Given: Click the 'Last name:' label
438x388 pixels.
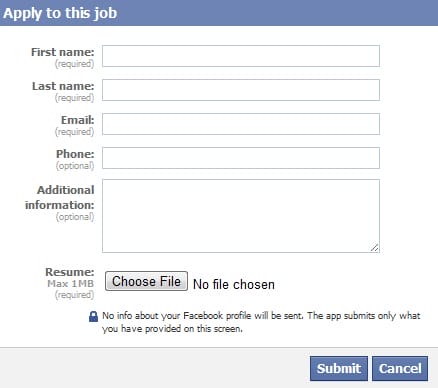Looking at the screenshot, I should click(63, 86).
